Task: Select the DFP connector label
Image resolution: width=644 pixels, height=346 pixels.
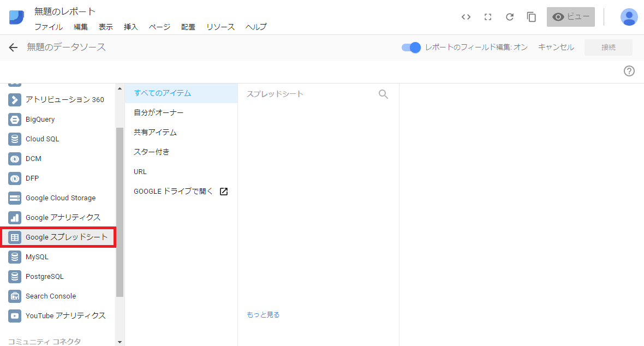Action: tap(32, 178)
